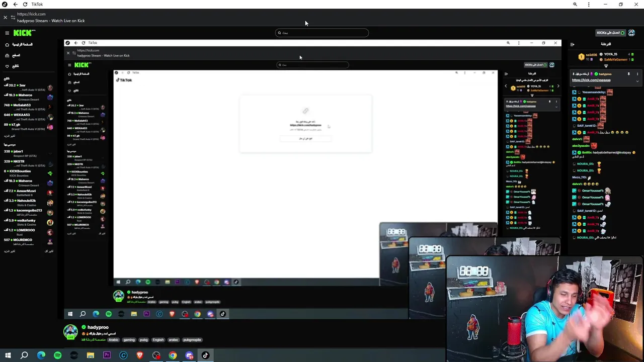Image resolution: width=644 pixels, height=362 pixels.
Task: Open the Browse item in outer Kick sidebar
Action: [x=13, y=55]
